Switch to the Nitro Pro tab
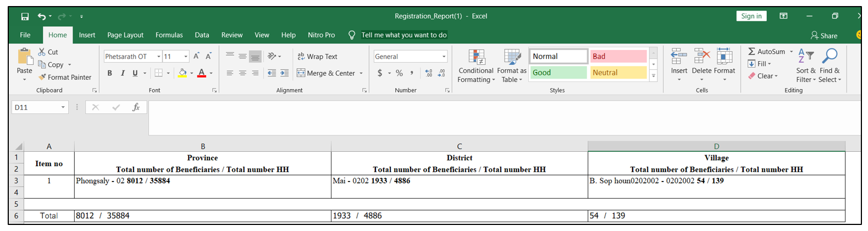Screen dimensions: 868x231 pos(322,35)
